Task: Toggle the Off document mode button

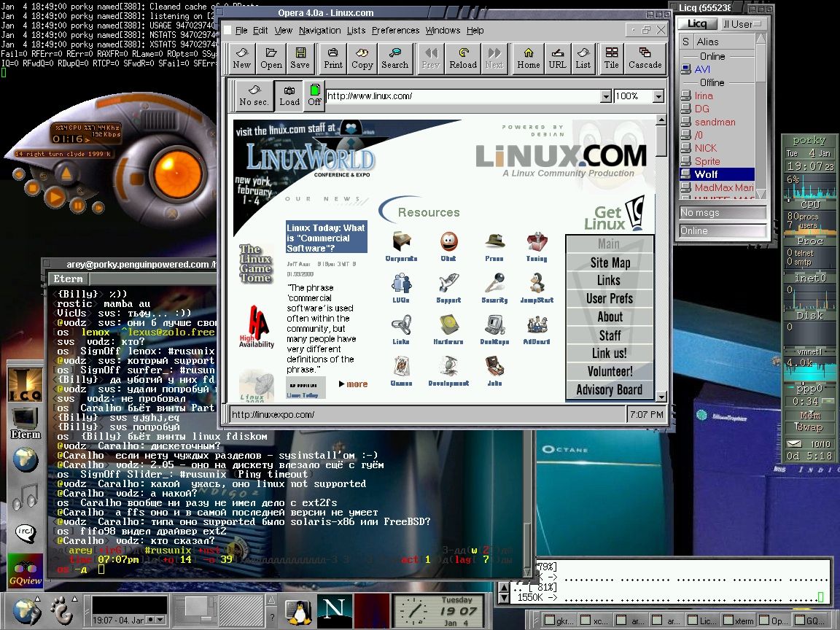Action: coord(314,96)
